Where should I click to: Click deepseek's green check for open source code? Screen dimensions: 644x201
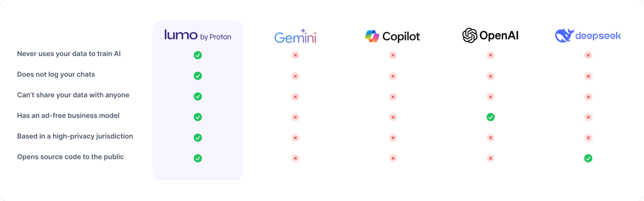tap(588, 158)
